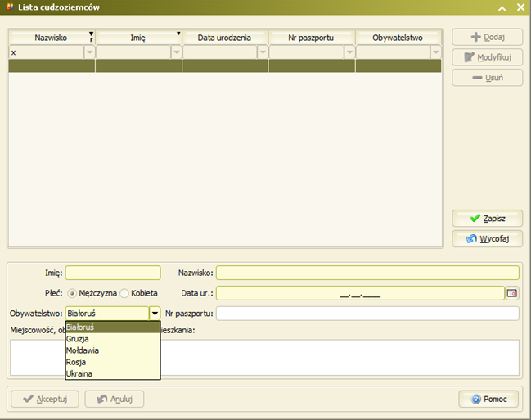This screenshot has height=420, width=531.
Task: Click the Obywatelstwo combo box showing Białoruś
Action: [x=107, y=314]
